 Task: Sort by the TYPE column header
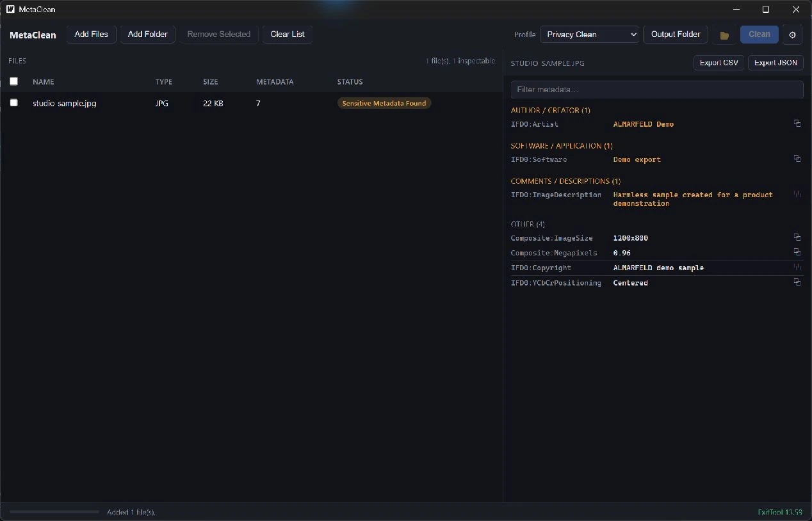[164, 82]
